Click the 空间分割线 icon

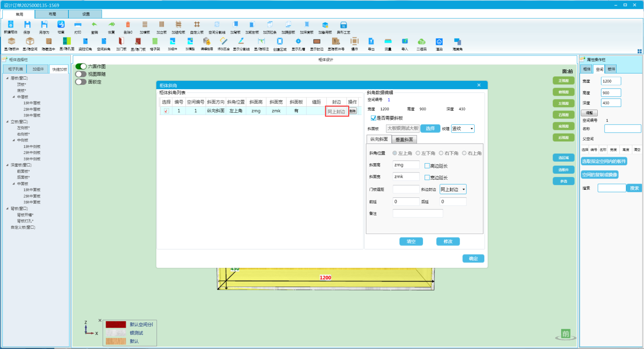pyautogui.click(x=217, y=25)
